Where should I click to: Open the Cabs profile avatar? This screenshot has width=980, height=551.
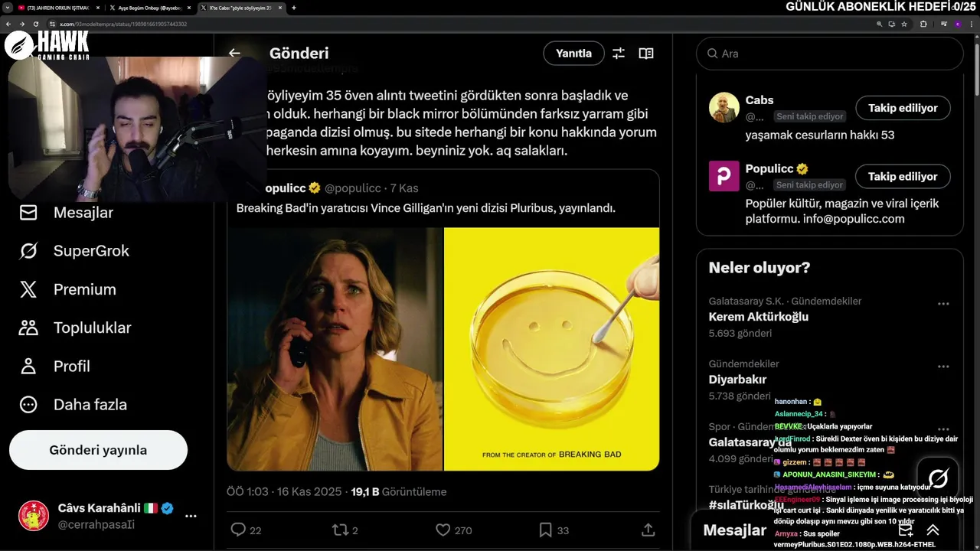point(724,108)
